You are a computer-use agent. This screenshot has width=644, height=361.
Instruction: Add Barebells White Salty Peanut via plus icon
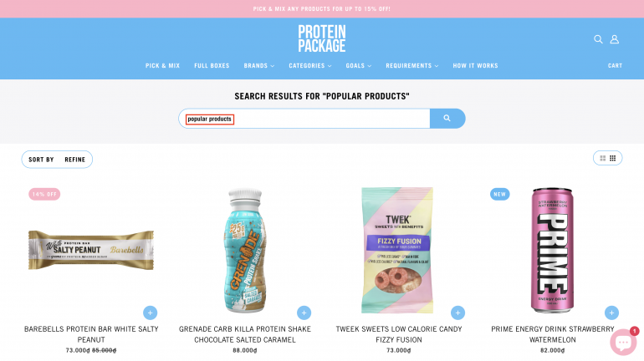pos(151,313)
